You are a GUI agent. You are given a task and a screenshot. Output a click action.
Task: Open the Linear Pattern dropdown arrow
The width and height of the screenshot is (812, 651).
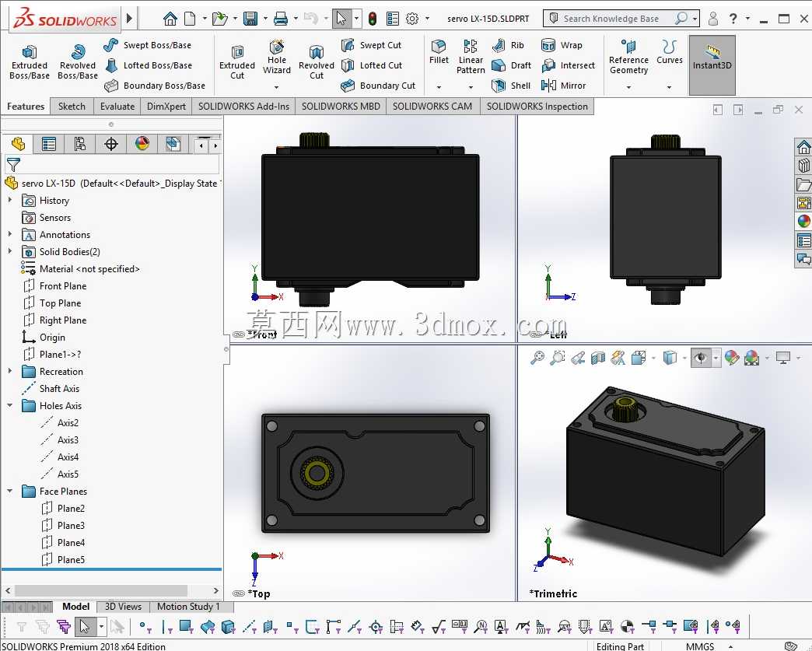[471, 88]
